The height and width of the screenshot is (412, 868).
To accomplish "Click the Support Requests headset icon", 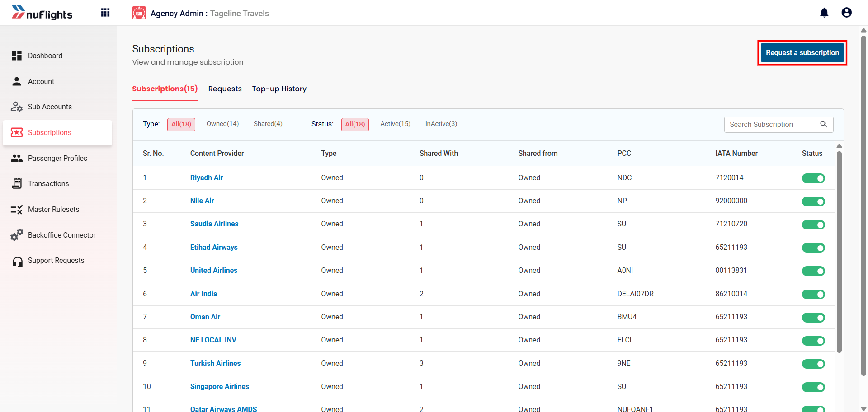I will click(x=18, y=261).
